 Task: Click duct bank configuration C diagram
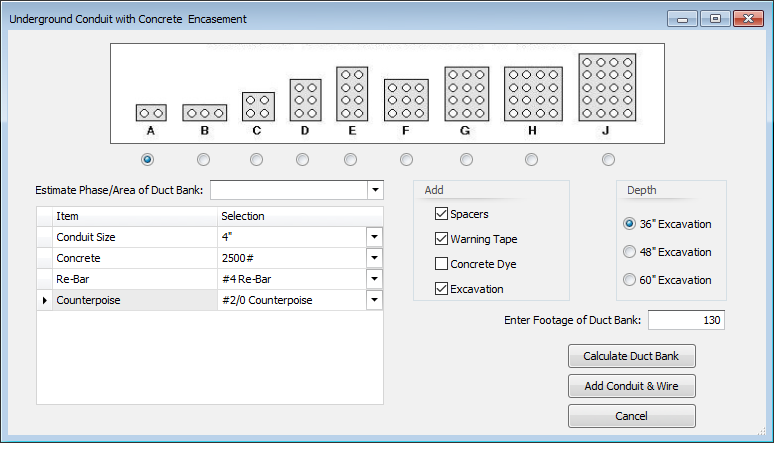pyautogui.click(x=257, y=106)
